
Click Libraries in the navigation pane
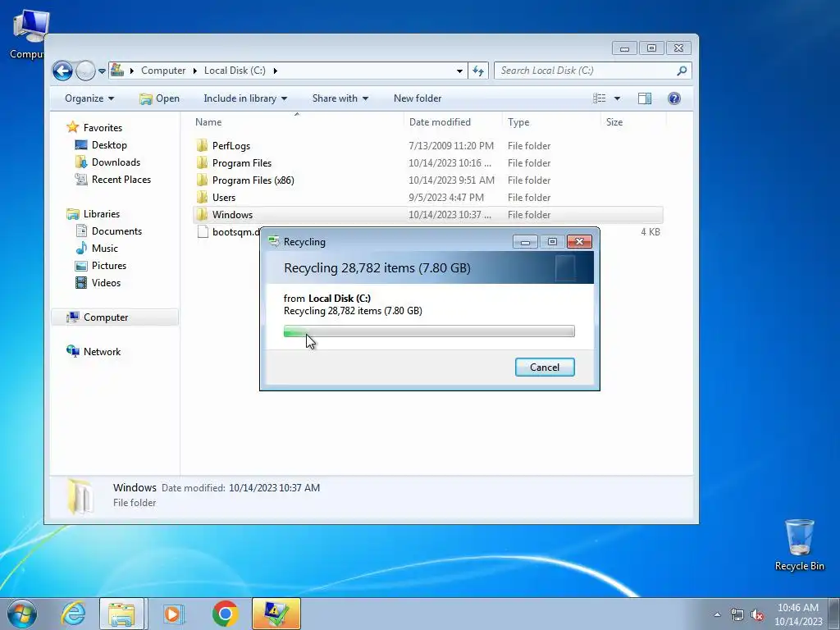tap(101, 214)
